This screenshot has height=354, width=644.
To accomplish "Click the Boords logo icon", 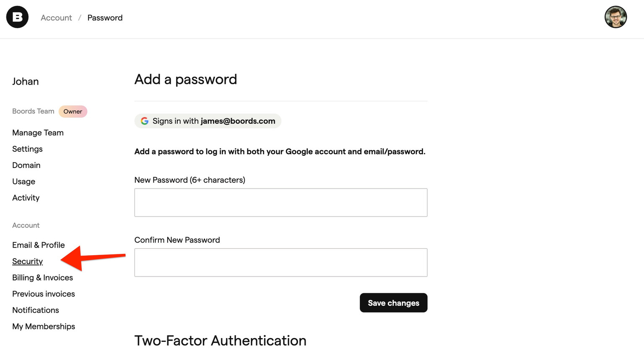I will click(x=17, y=17).
